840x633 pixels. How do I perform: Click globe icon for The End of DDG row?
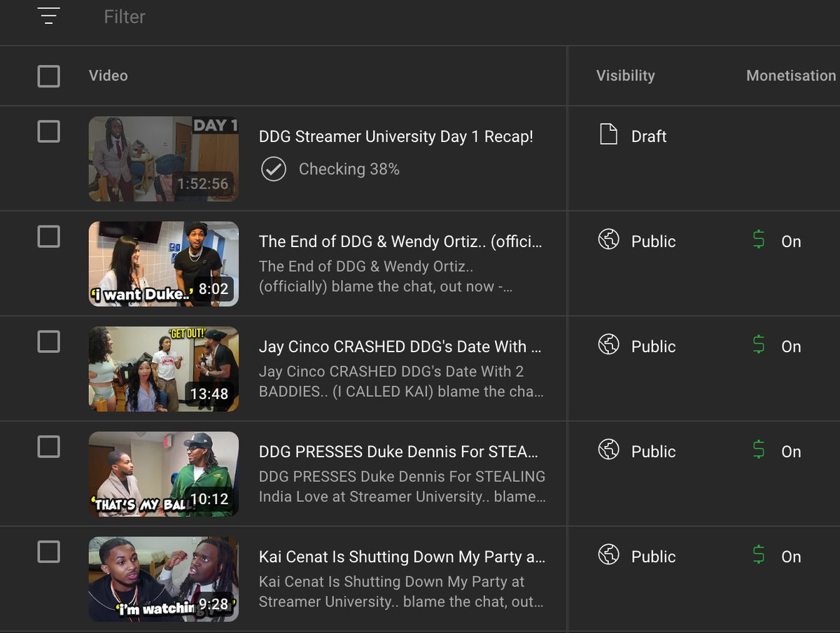609,239
